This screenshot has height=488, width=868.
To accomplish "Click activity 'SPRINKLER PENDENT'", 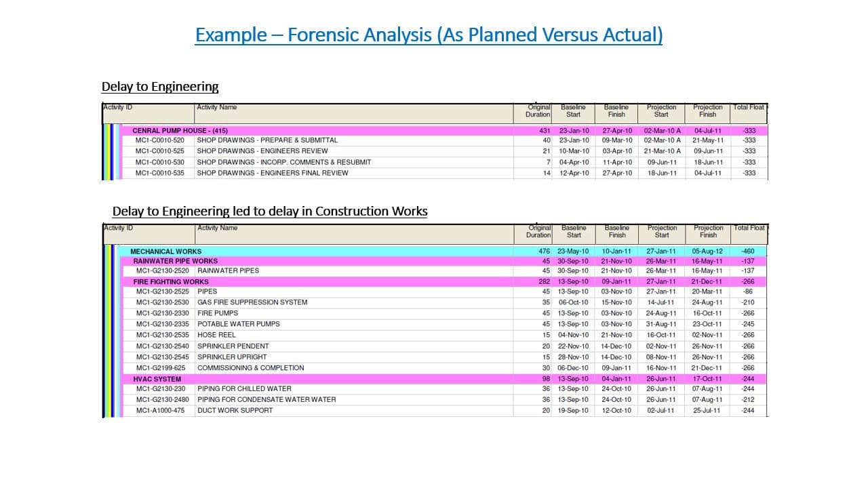I will click(233, 346).
